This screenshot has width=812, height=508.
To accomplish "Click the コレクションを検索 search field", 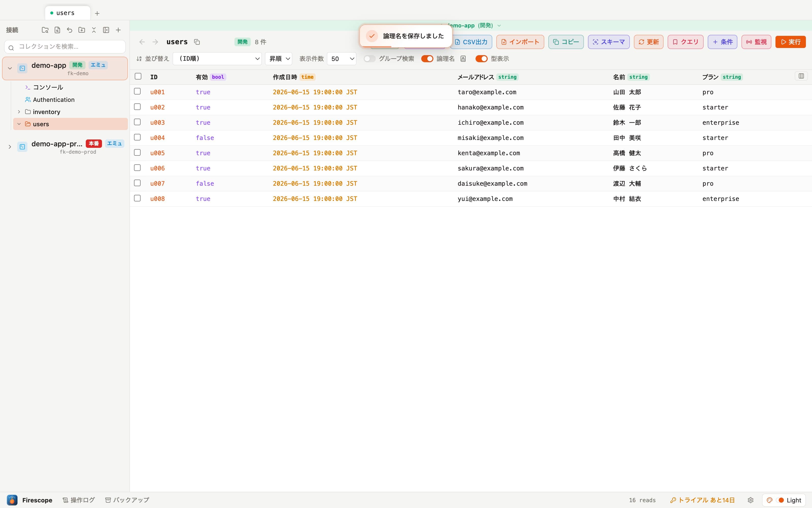I will pyautogui.click(x=65, y=47).
